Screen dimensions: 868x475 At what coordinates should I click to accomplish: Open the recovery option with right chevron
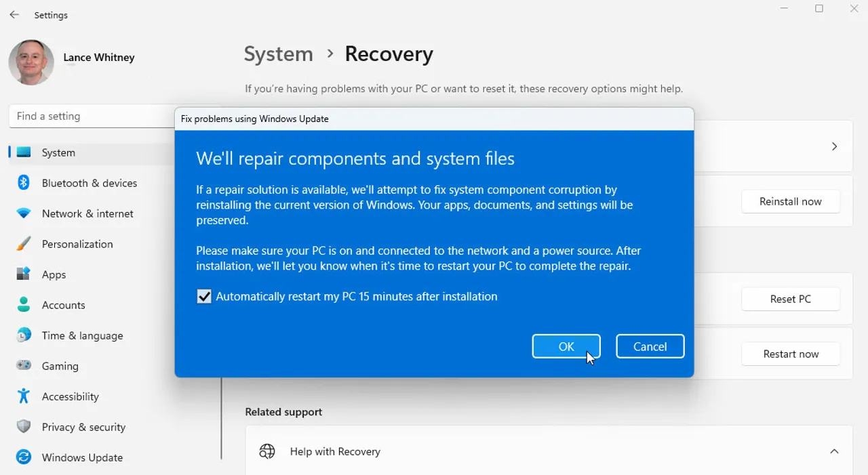click(834, 146)
